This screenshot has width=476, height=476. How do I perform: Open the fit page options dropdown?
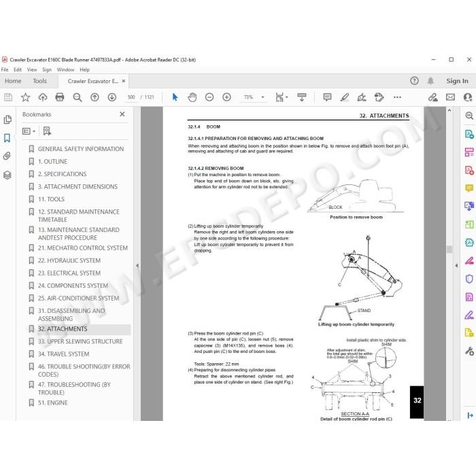(282, 97)
